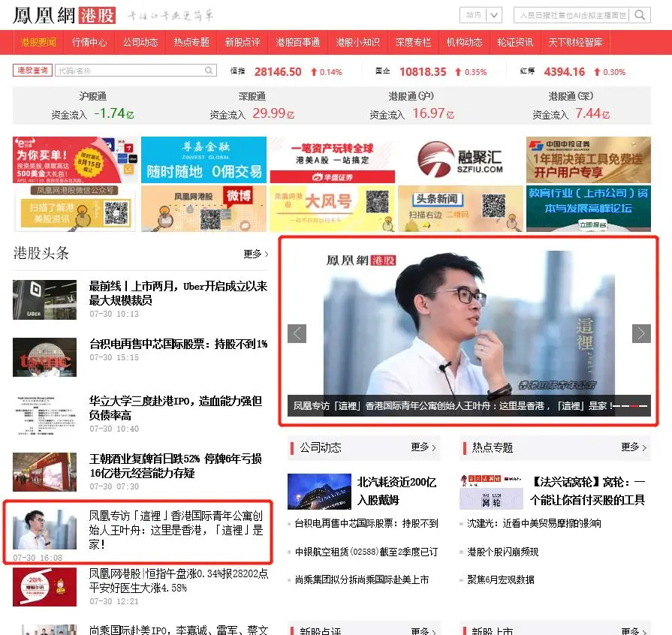672x635 pixels.
Task: Click 沪股通 capital inflow figure -1.74亿
Action: (113, 113)
